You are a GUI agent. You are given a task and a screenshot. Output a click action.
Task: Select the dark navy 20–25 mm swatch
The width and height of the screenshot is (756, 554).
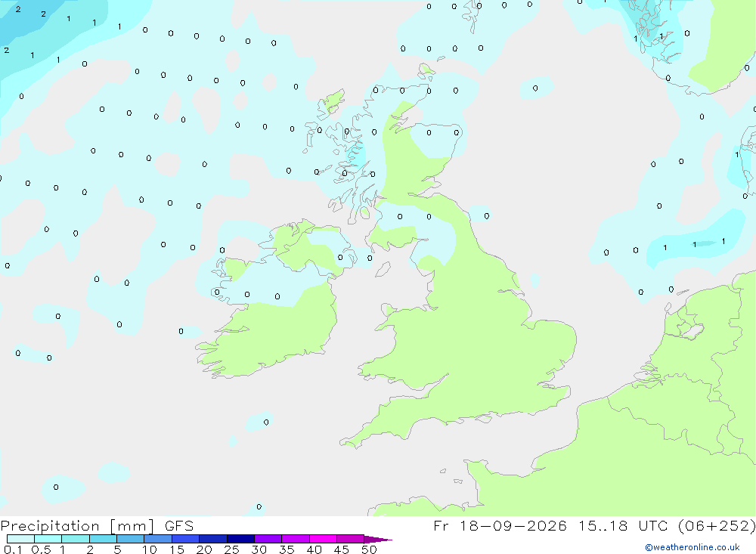(x=213, y=539)
